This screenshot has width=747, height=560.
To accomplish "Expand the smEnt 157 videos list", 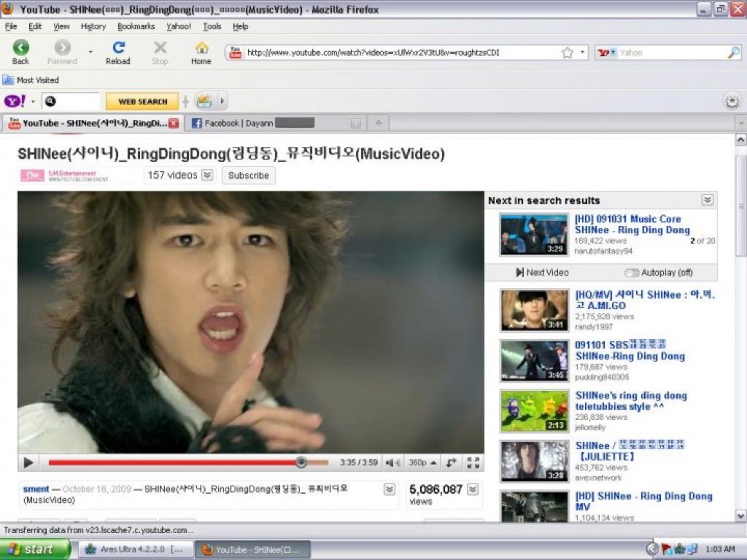I will 207,175.
